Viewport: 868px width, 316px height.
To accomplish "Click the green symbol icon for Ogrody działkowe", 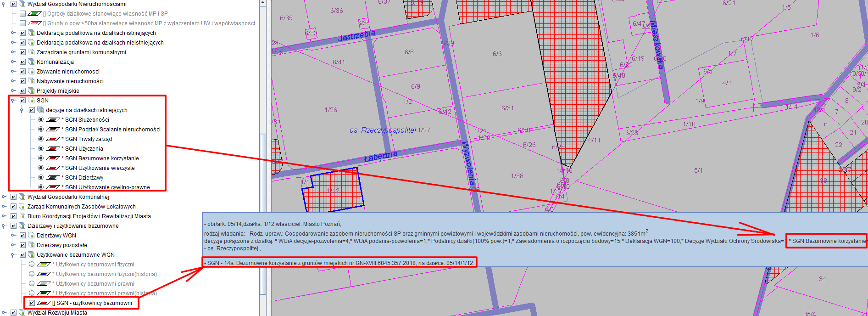I will (x=34, y=14).
